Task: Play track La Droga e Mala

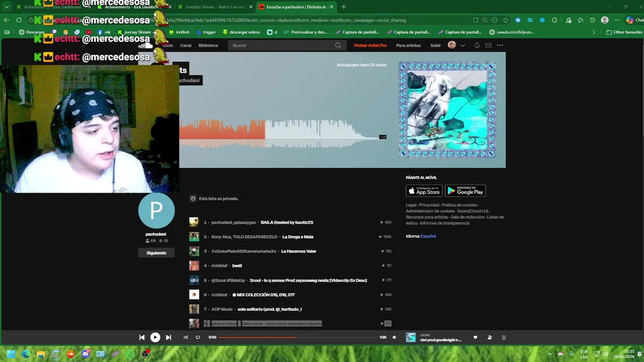Action: tap(298, 237)
